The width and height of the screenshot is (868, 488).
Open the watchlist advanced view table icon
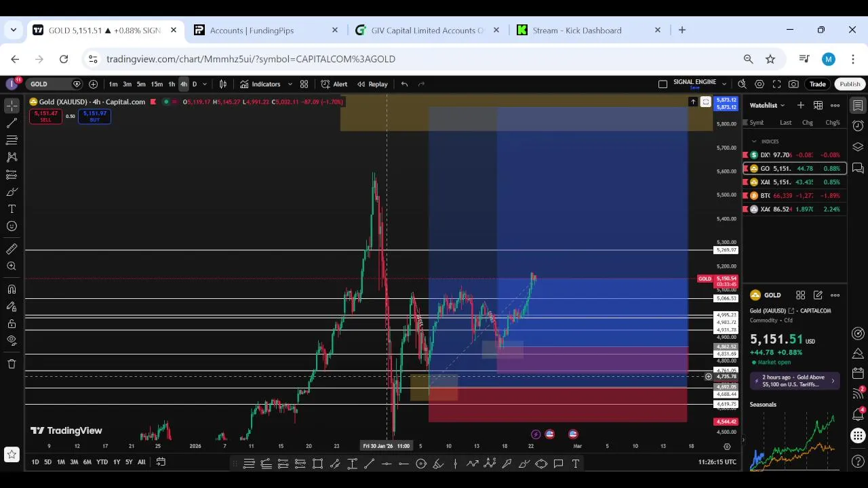[818, 105]
